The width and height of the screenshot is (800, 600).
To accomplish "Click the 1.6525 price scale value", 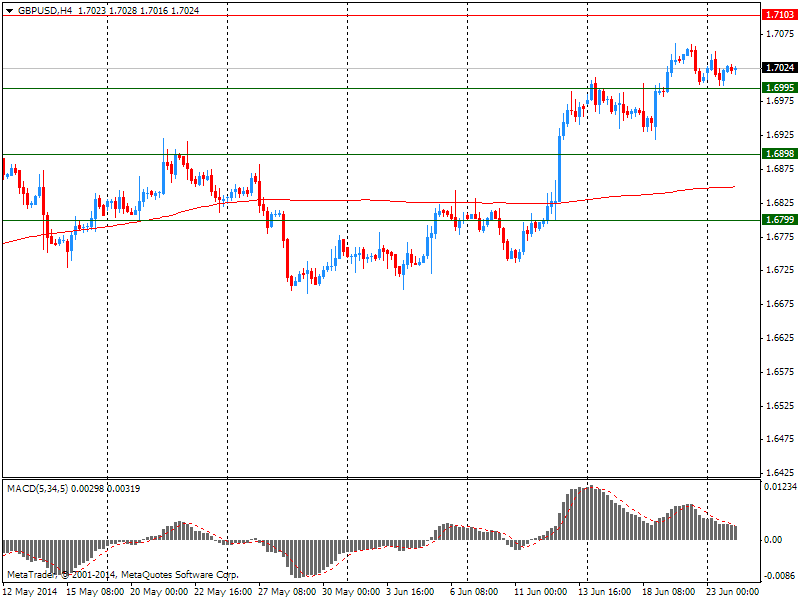I will tap(780, 406).
